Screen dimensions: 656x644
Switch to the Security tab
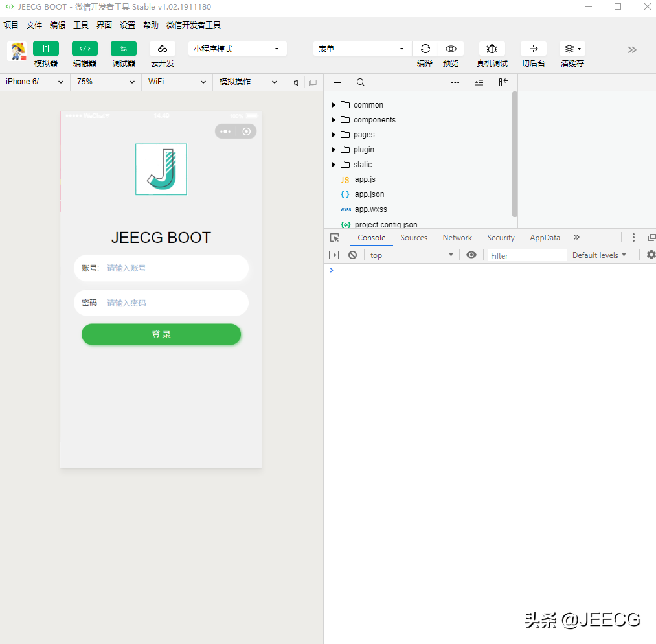(x=501, y=238)
